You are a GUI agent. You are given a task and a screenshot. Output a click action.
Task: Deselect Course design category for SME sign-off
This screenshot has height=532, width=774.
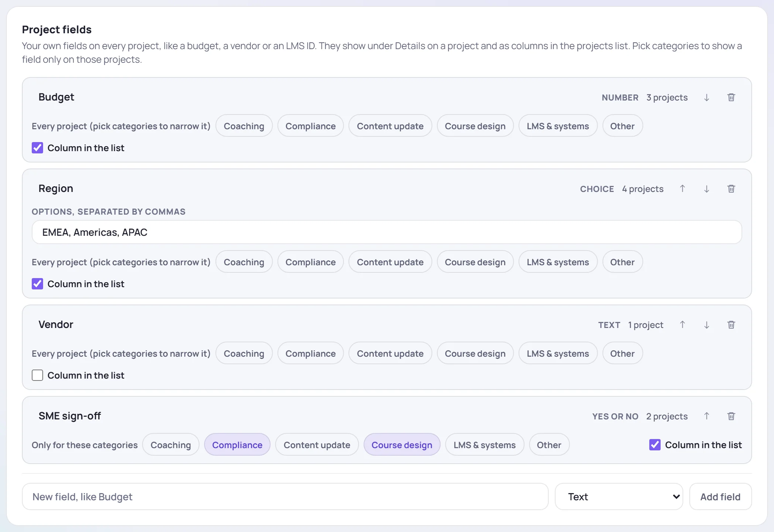[402, 445]
